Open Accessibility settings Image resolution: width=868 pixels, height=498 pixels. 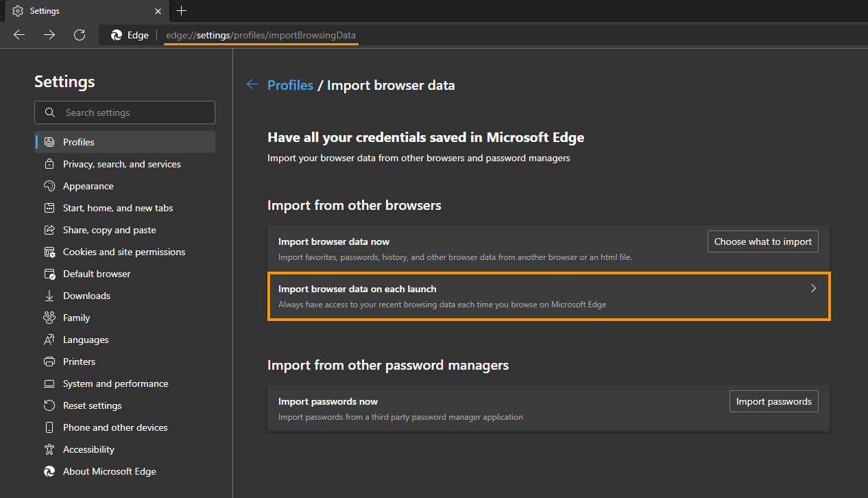click(125, 449)
